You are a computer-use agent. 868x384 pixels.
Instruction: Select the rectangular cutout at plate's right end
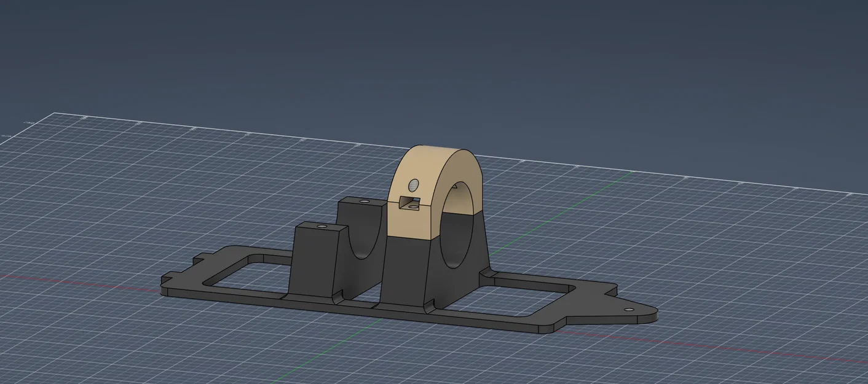[x=510, y=296]
